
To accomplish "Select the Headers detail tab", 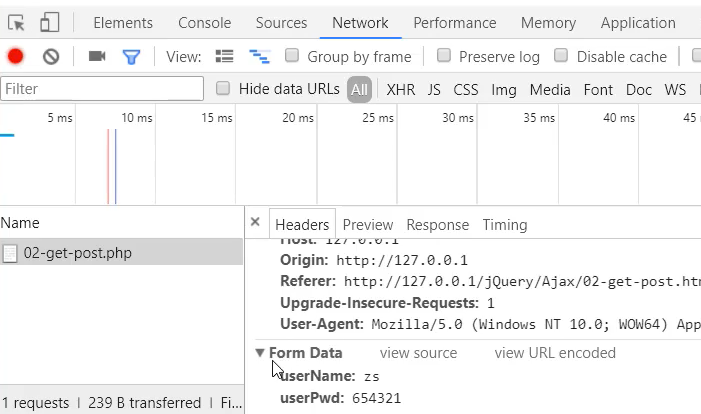I will click(302, 224).
